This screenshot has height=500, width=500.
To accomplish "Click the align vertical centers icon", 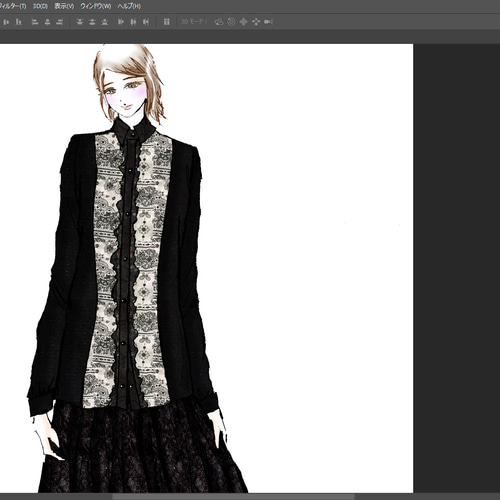I will [x=6, y=22].
